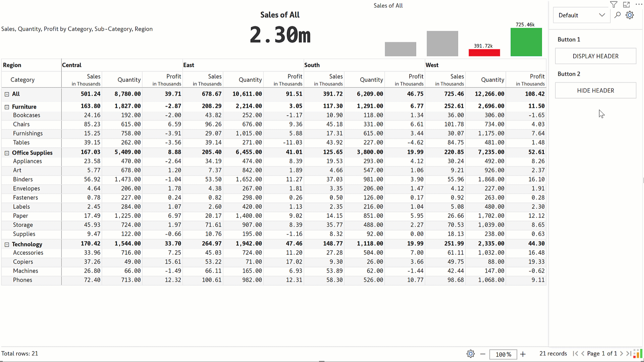Image resolution: width=644 pixels, height=362 pixels.
Task: Collapse the Furniture category row
Action: pos(7,107)
